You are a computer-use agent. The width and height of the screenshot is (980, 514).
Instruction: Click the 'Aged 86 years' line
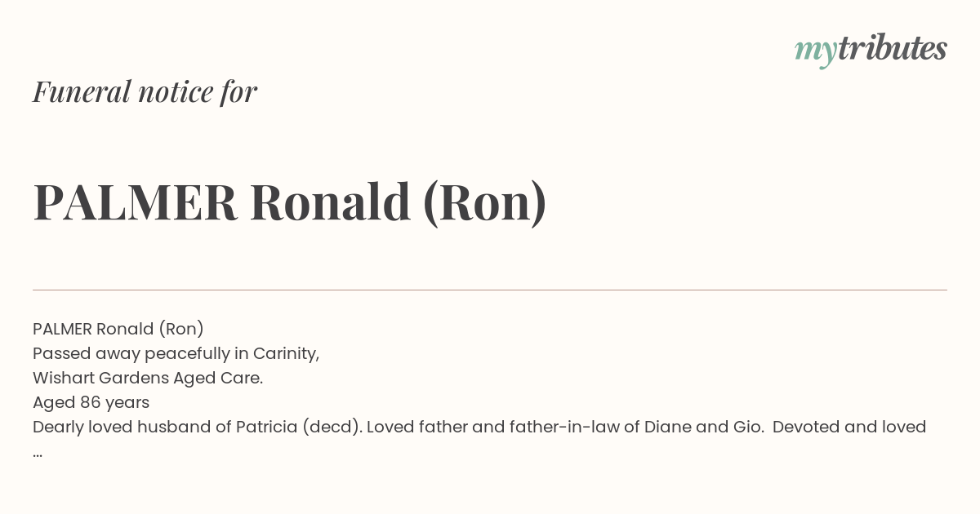[91, 402]
